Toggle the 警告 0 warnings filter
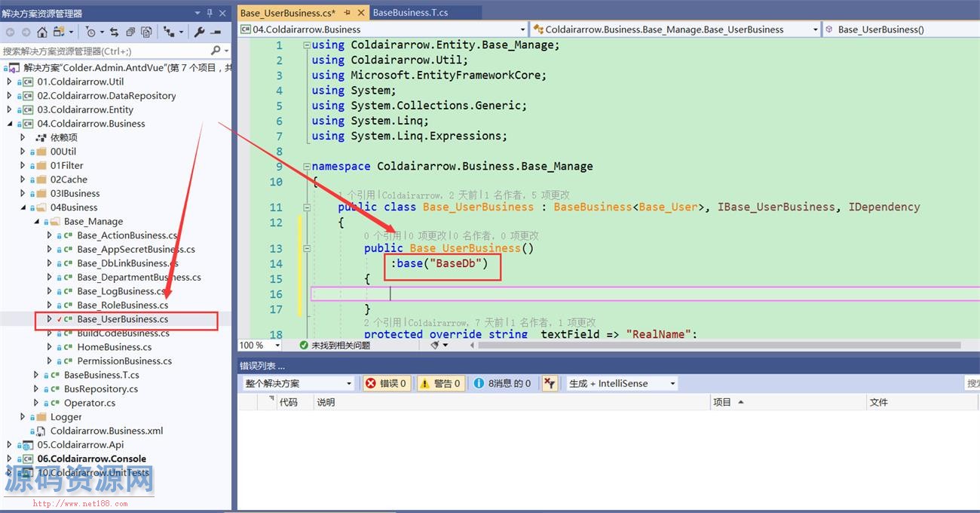980x513 pixels. click(439, 383)
